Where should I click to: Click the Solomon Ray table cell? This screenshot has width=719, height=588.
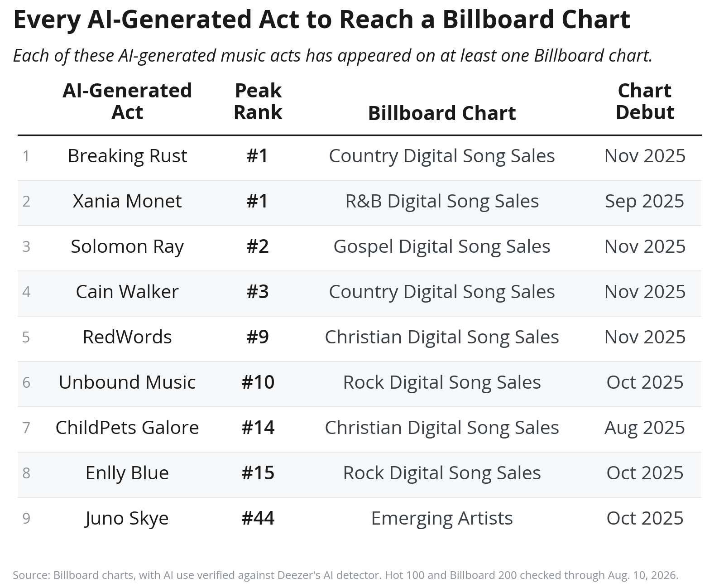[127, 246]
